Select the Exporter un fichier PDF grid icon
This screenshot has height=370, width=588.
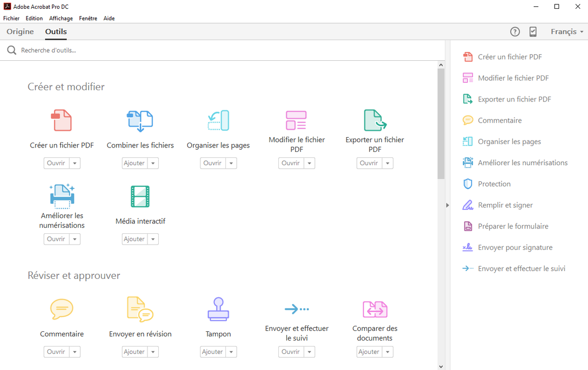click(375, 120)
